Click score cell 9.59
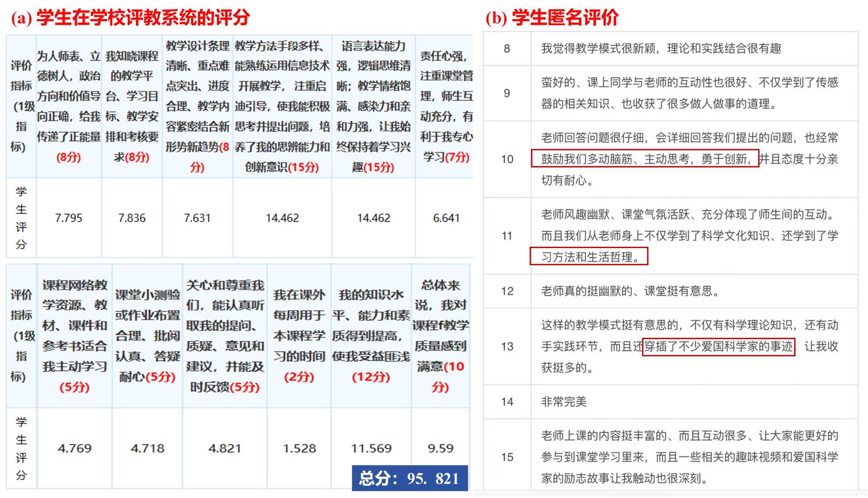Image resolution: width=868 pixels, height=498 pixels. tap(440, 448)
